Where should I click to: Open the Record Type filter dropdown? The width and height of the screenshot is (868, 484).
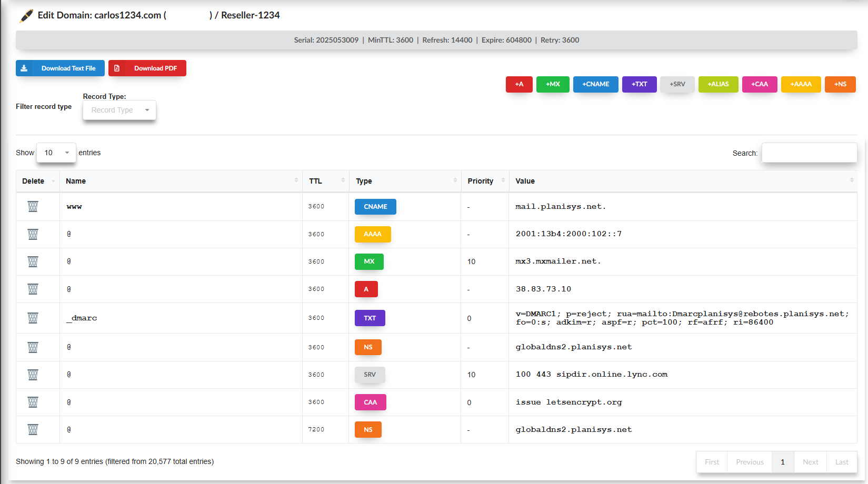click(x=119, y=110)
